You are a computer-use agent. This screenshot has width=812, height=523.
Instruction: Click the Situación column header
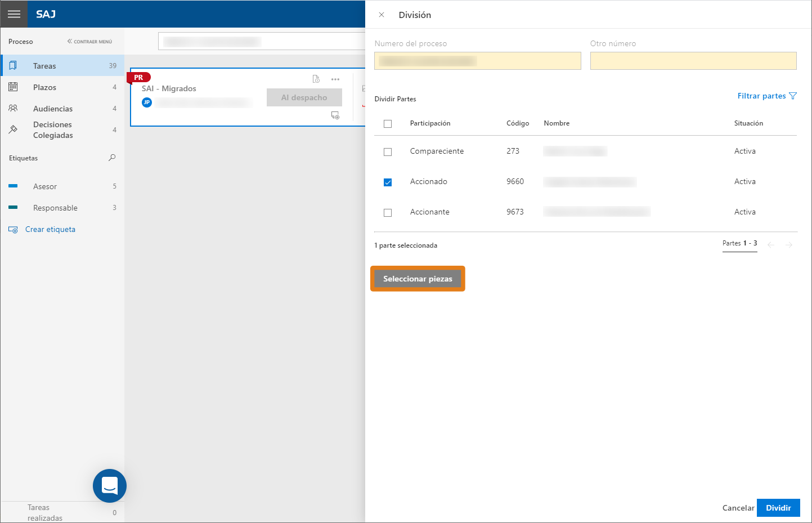tap(748, 123)
